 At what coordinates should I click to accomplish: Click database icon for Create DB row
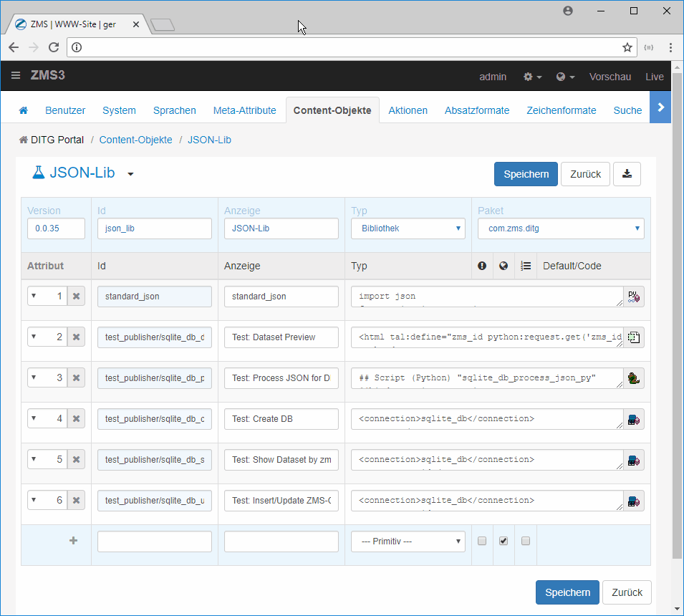click(x=634, y=419)
